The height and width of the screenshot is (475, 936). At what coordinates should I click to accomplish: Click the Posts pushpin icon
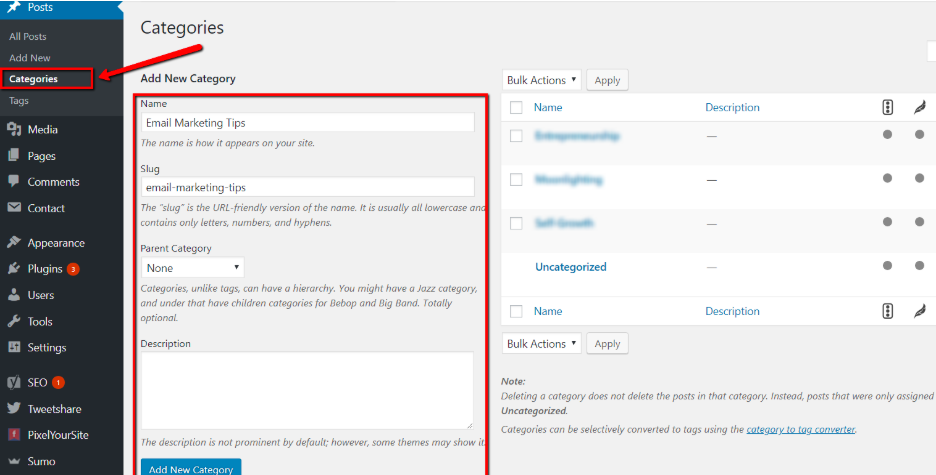(x=13, y=8)
